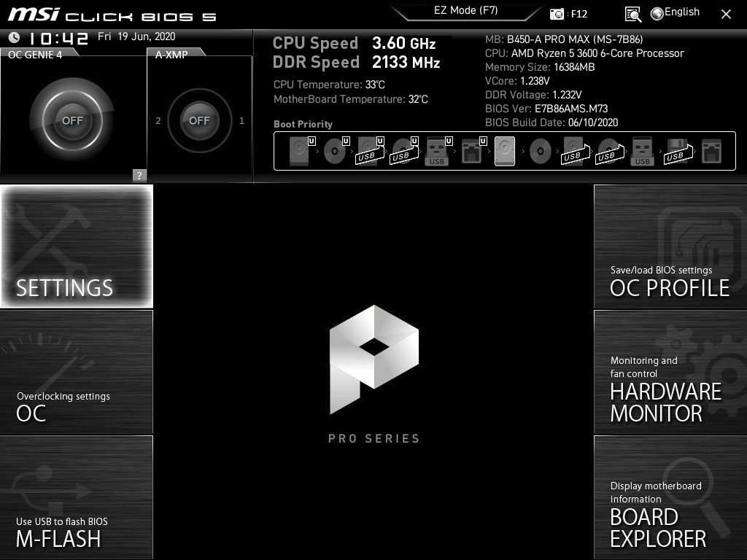Open the HARDWARE MONITOR tile
The height and width of the screenshot is (560, 747).
click(x=670, y=372)
